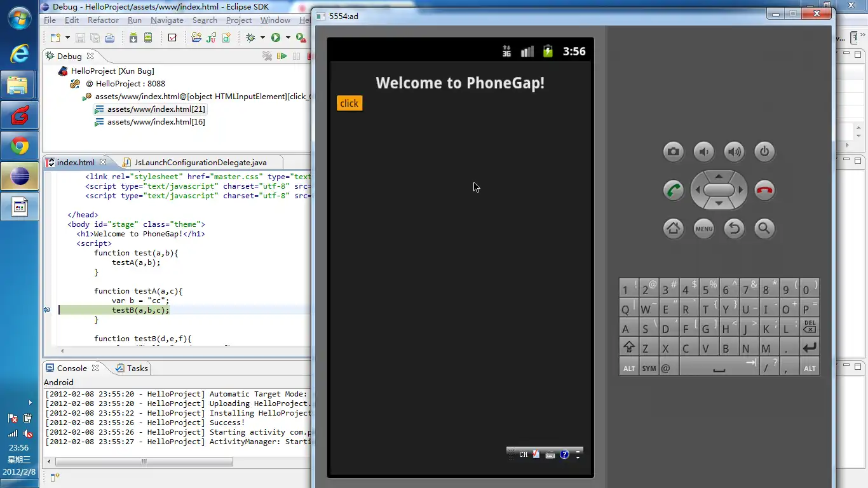Click the orange click button in emulator
This screenshot has width=868, height=488.
click(349, 104)
